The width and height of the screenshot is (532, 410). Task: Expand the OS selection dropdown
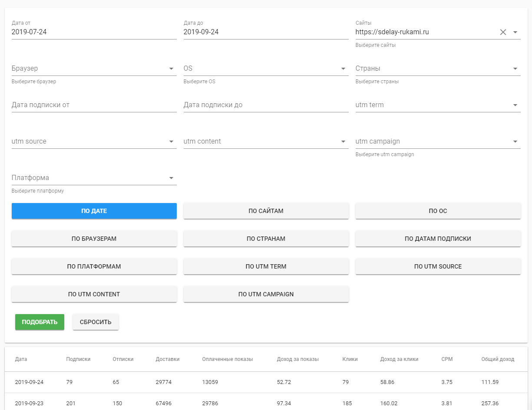pos(343,69)
